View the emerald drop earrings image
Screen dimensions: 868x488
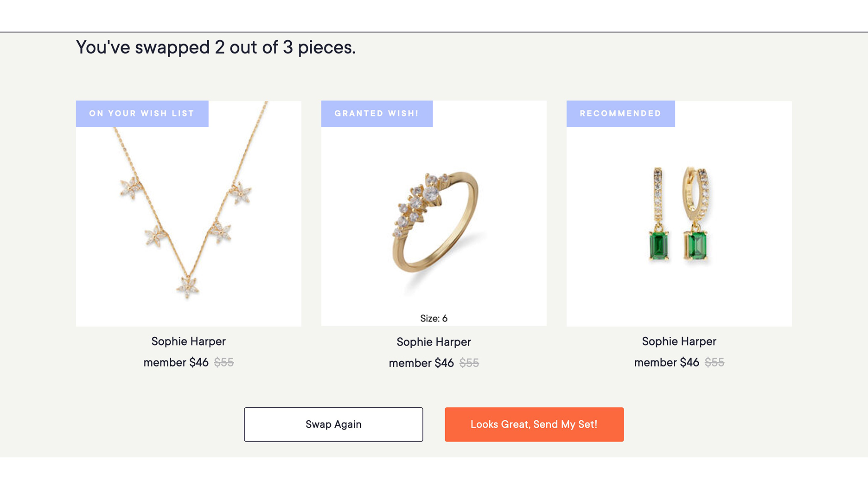tap(679, 213)
